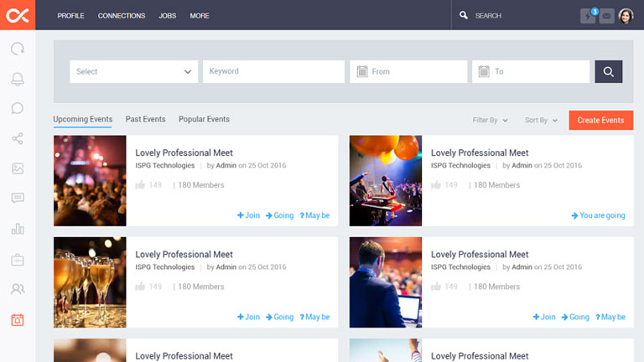Viewport: 644px width, 362px height.
Task: Click Join on the crowd photo event
Action: pos(248,215)
